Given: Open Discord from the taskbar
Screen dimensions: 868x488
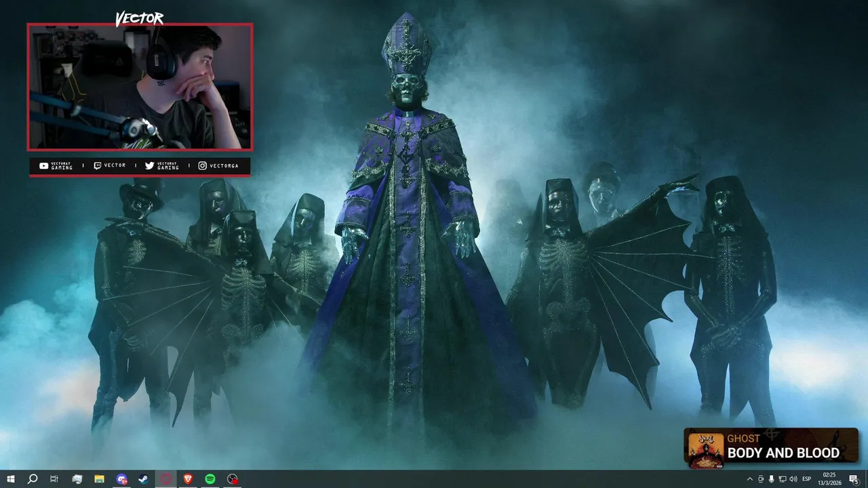Looking at the screenshot, I should (x=121, y=479).
